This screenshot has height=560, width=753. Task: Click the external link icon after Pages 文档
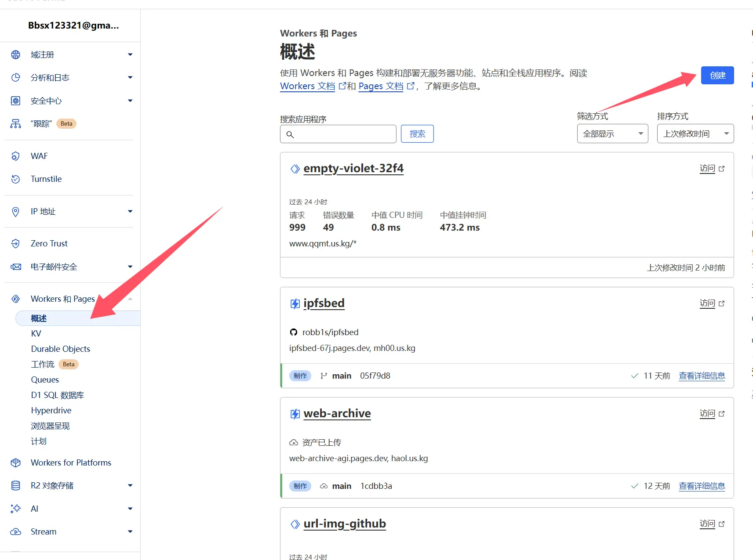point(411,86)
